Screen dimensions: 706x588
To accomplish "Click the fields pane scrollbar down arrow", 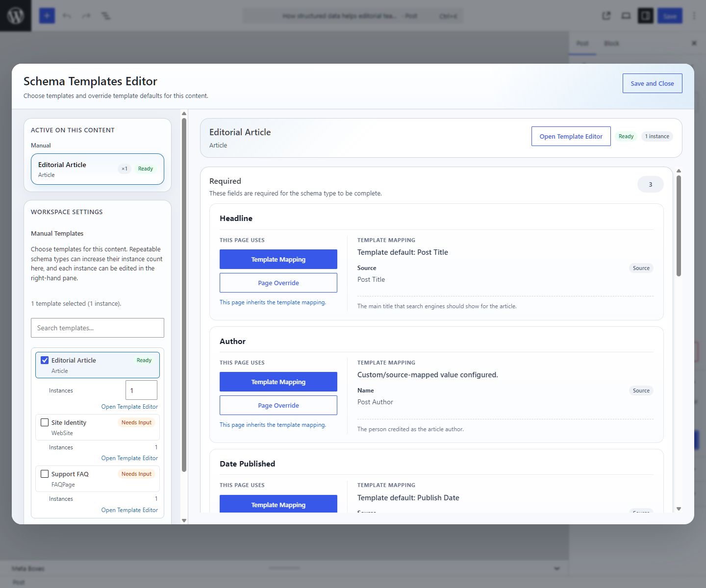I will click(679, 509).
